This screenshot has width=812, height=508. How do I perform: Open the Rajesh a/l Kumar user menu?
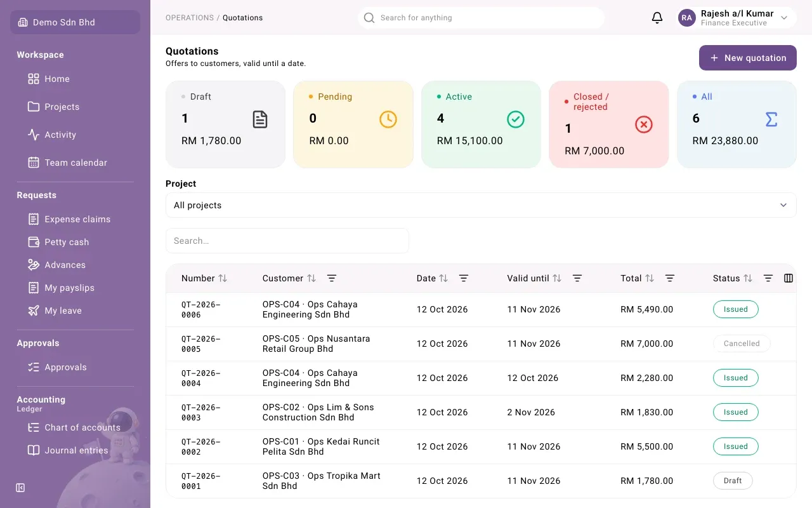736,18
